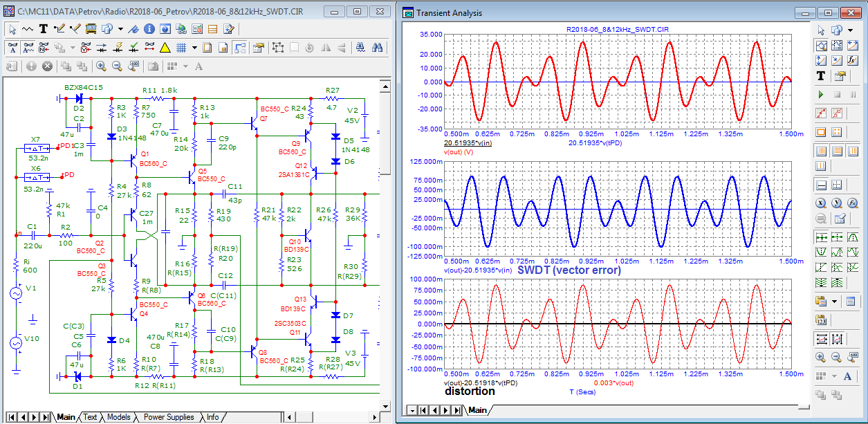Click Zoom In on schematic toolbar

click(101, 66)
